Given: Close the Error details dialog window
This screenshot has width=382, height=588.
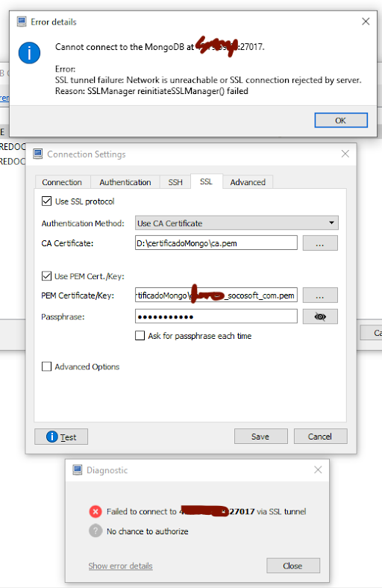Looking at the screenshot, I should coord(366,22).
